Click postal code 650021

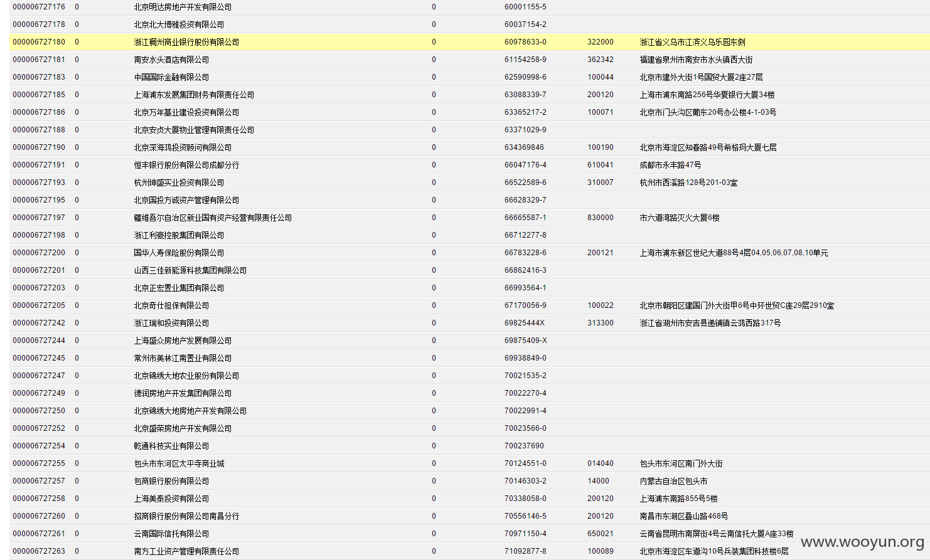click(x=601, y=534)
